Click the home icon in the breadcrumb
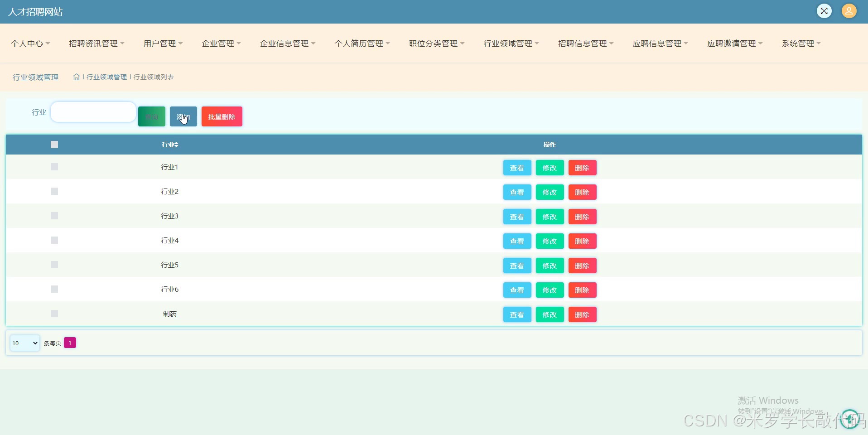 (76, 77)
